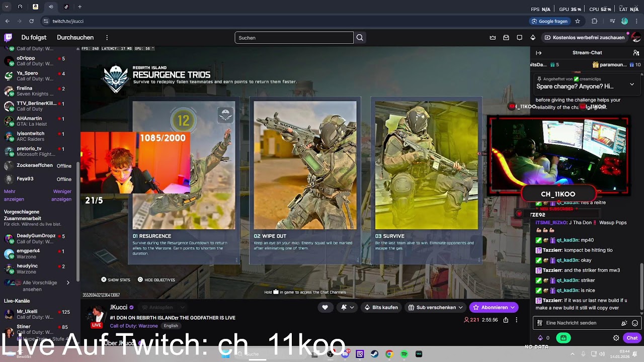Click the twitch.tv/jkucci address bar
Screen dimensions: 644x362
282,21
